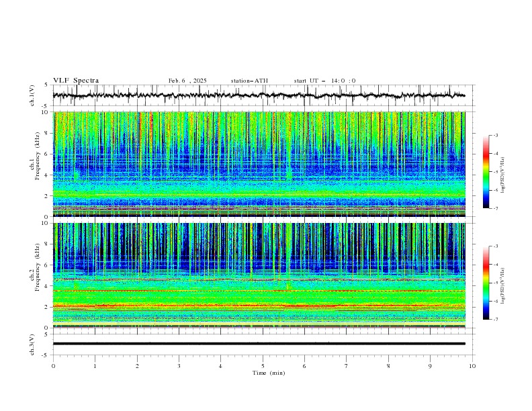Click the time axis tick label "3"
This screenshot has width=532, height=411.
[179, 366]
